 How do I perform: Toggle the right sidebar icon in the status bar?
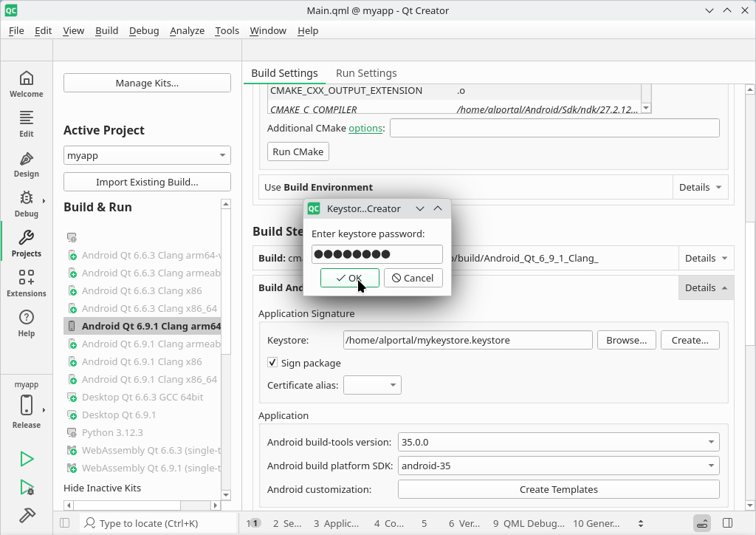click(728, 523)
